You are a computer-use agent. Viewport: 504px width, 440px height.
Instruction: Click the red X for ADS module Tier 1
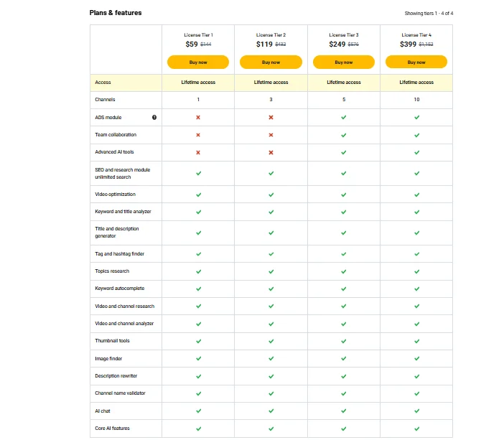click(x=198, y=117)
